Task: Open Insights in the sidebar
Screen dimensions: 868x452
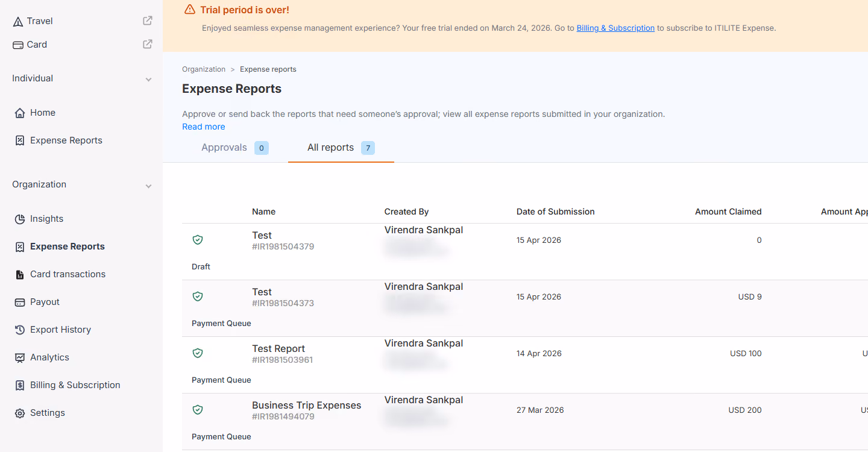Action: (47, 219)
